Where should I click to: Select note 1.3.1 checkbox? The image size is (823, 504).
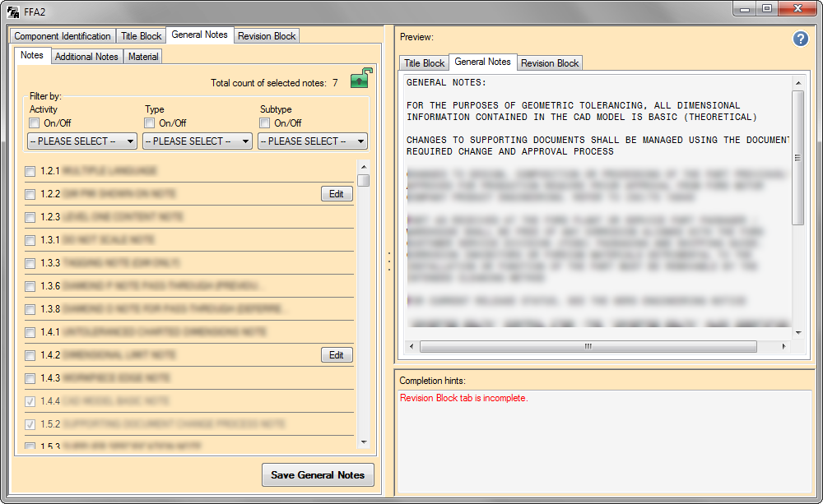[x=30, y=240]
